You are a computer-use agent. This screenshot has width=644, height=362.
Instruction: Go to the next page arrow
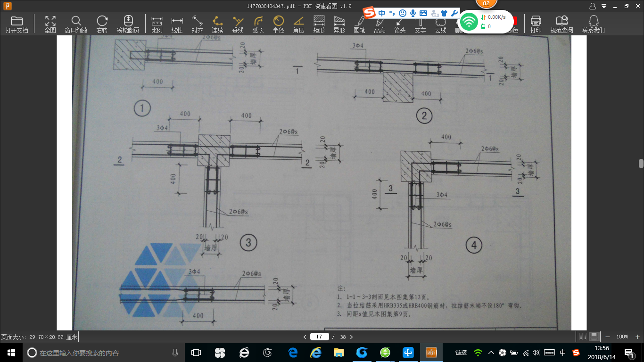pyautogui.click(x=351, y=337)
